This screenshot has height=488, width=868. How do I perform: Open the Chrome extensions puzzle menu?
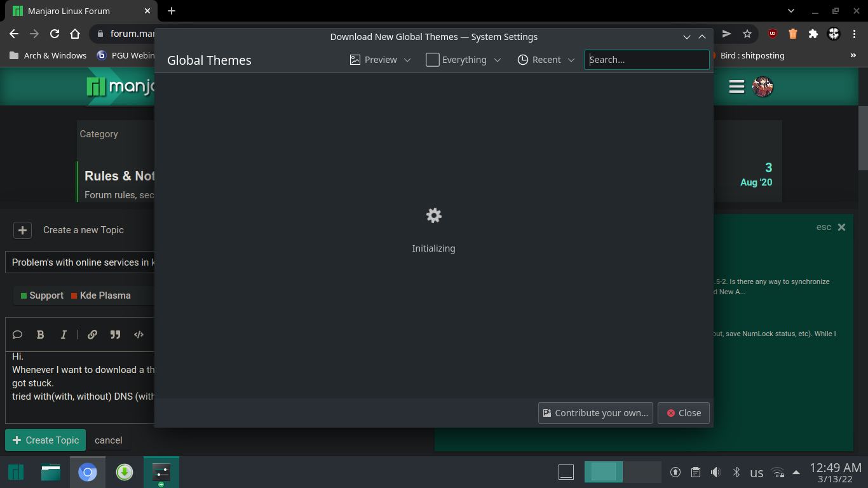point(813,34)
